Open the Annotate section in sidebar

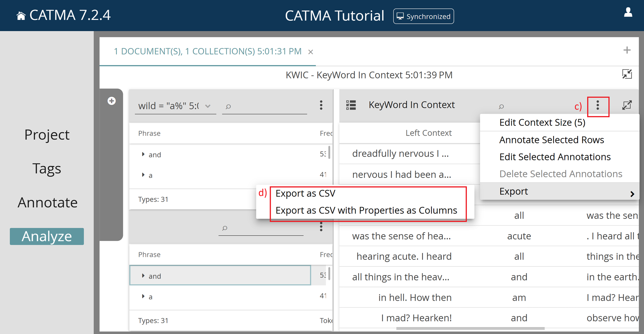point(47,202)
